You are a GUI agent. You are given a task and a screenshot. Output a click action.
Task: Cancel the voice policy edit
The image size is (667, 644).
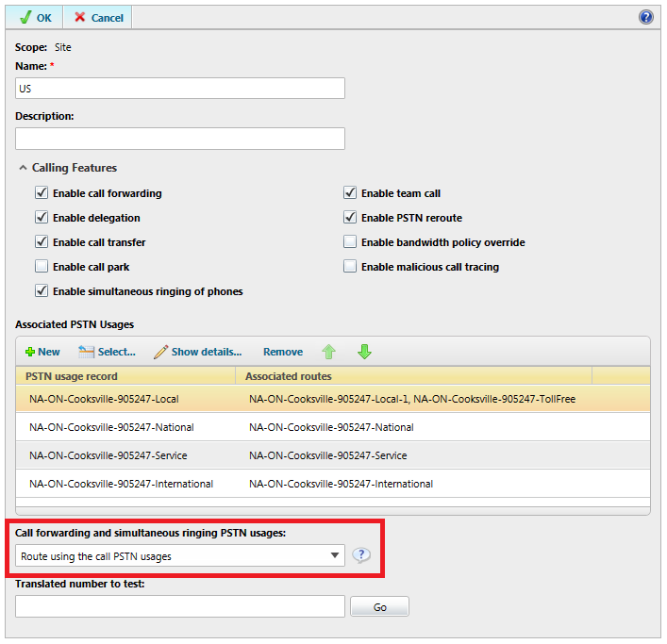click(98, 17)
